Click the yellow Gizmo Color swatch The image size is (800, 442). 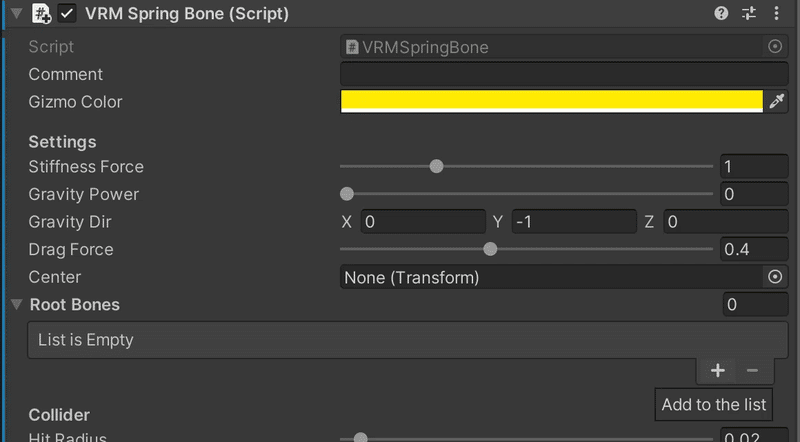(551, 101)
